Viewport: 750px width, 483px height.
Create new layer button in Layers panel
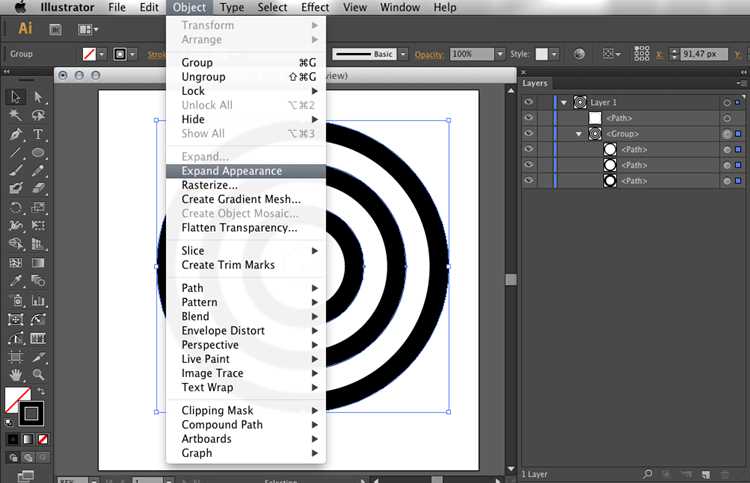tap(706, 474)
